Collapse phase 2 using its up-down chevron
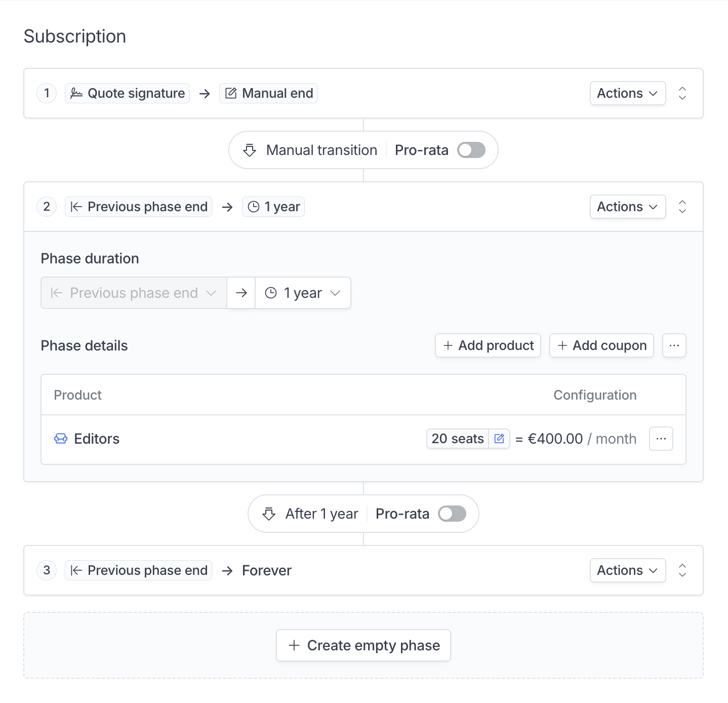Screen dimensions: 728x703 point(682,207)
